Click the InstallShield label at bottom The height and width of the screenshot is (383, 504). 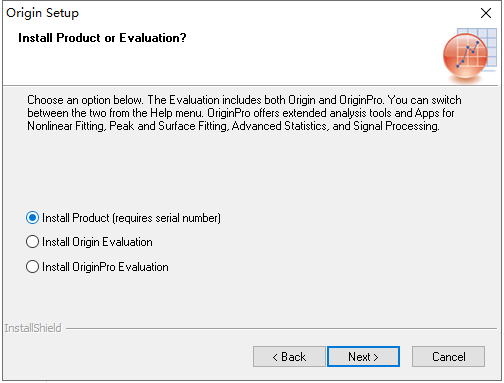[x=33, y=328]
